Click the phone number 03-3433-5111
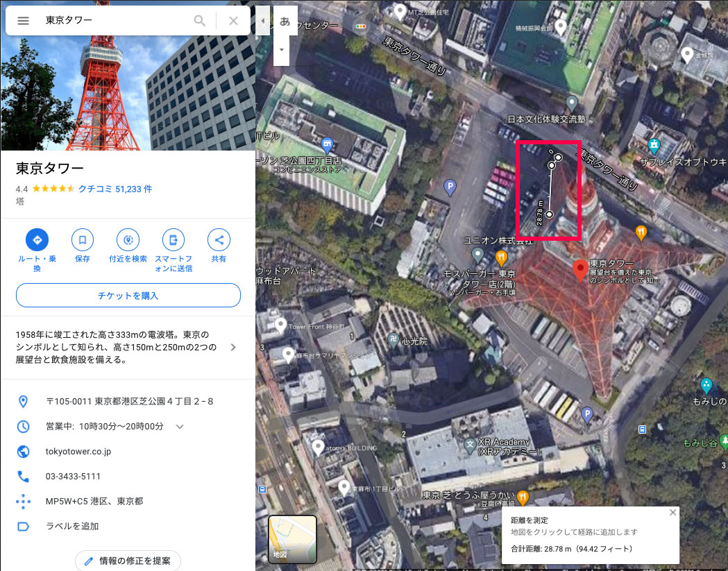The image size is (728, 571). coord(73,477)
